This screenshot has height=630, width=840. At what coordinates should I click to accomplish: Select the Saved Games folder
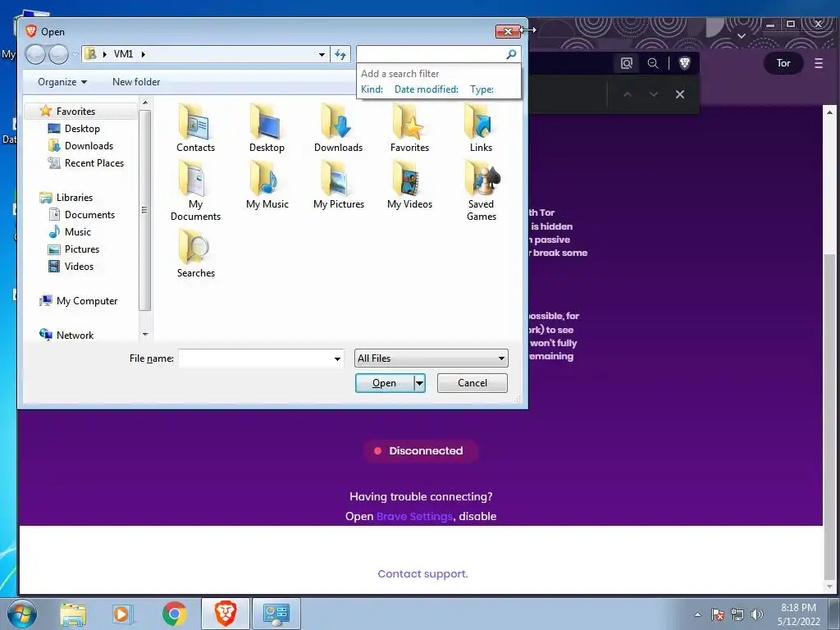click(481, 190)
